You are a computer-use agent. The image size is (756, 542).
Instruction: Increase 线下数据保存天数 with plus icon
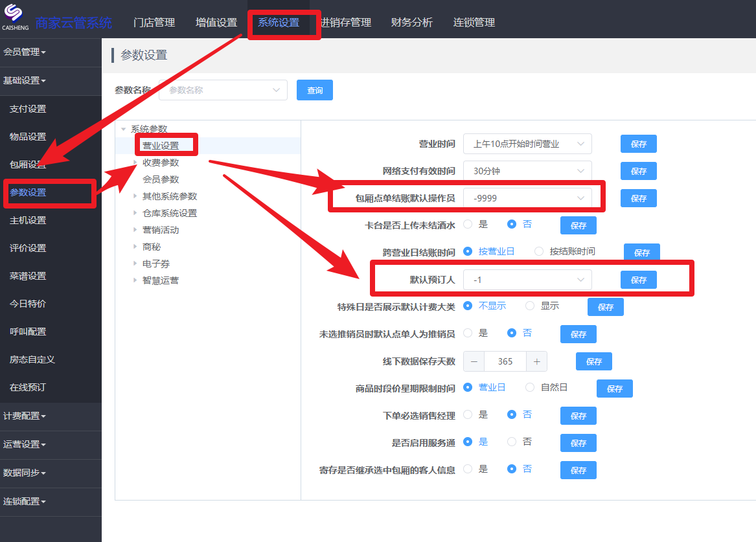pyautogui.click(x=536, y=361)
